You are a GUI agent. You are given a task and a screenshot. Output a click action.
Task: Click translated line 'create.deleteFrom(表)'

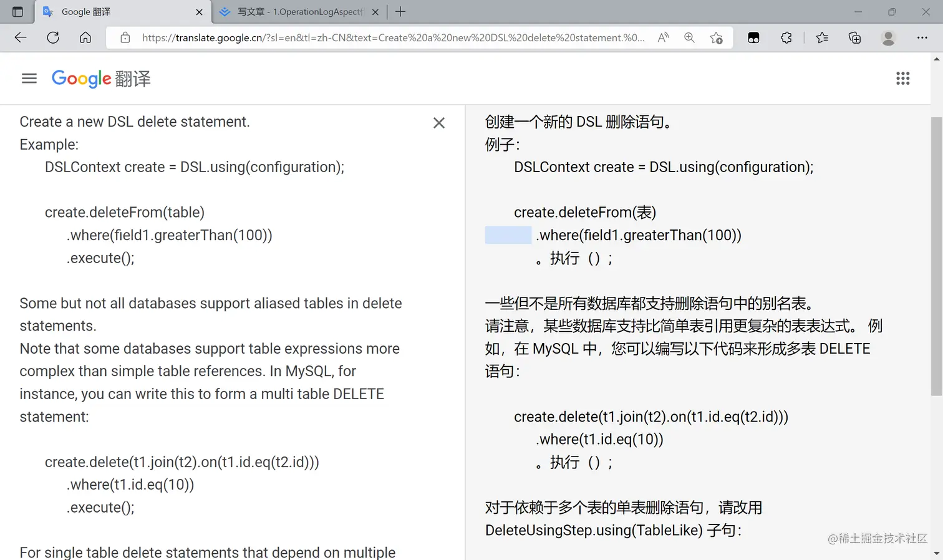pyautogui.click(x=585, y=212)
